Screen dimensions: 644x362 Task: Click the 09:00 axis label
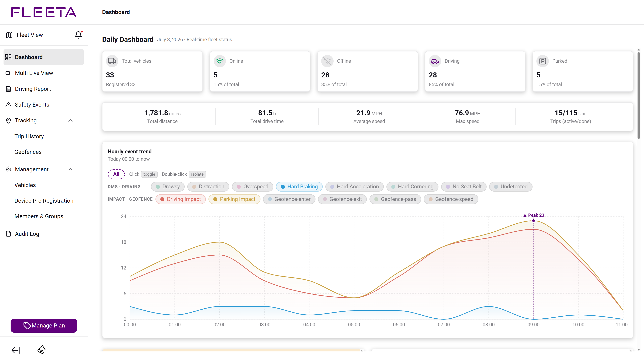coord(533,324)
